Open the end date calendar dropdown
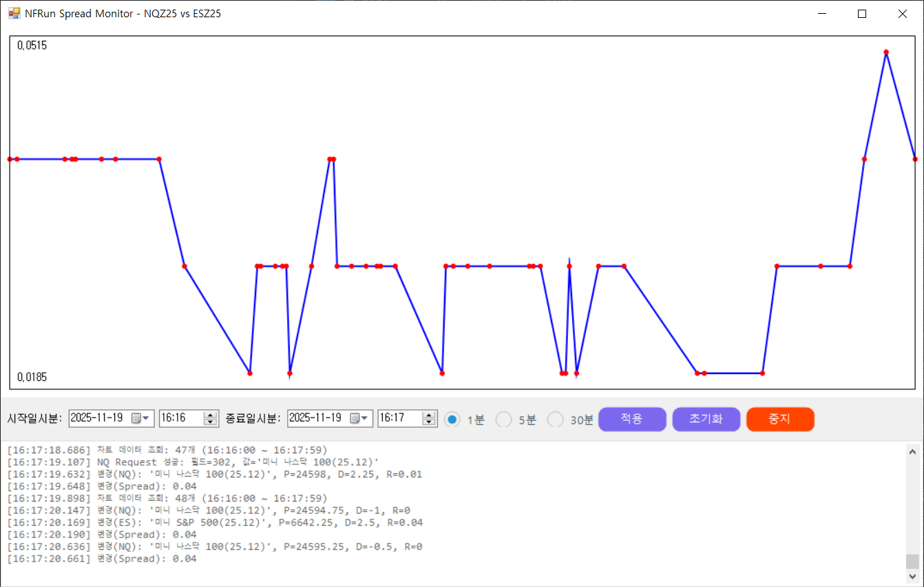924x587 pixels. [x=359, y=418]
